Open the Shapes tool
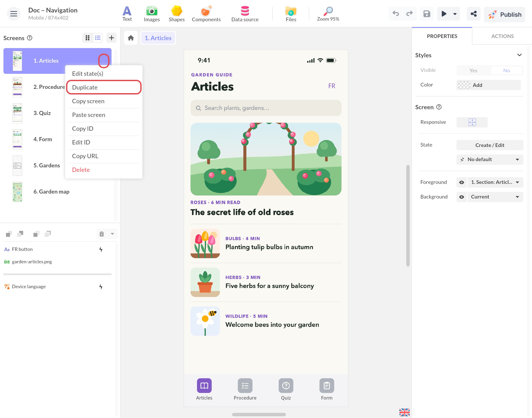Viewport: 532px width, 418px height. tap(176, 14)
